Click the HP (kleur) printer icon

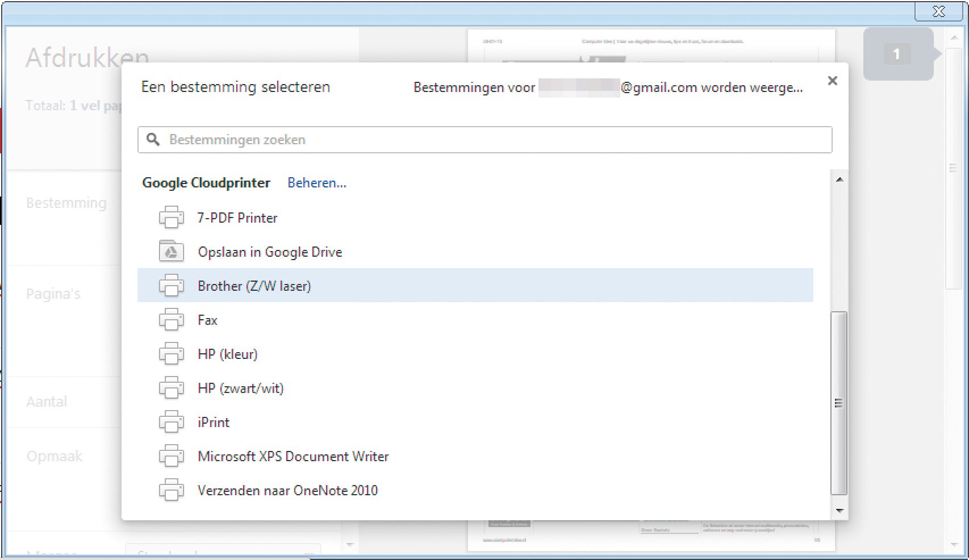pos(171,354)
